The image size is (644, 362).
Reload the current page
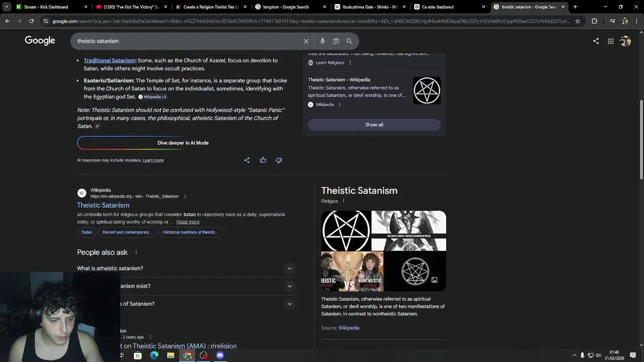click(x=31, y=21)
